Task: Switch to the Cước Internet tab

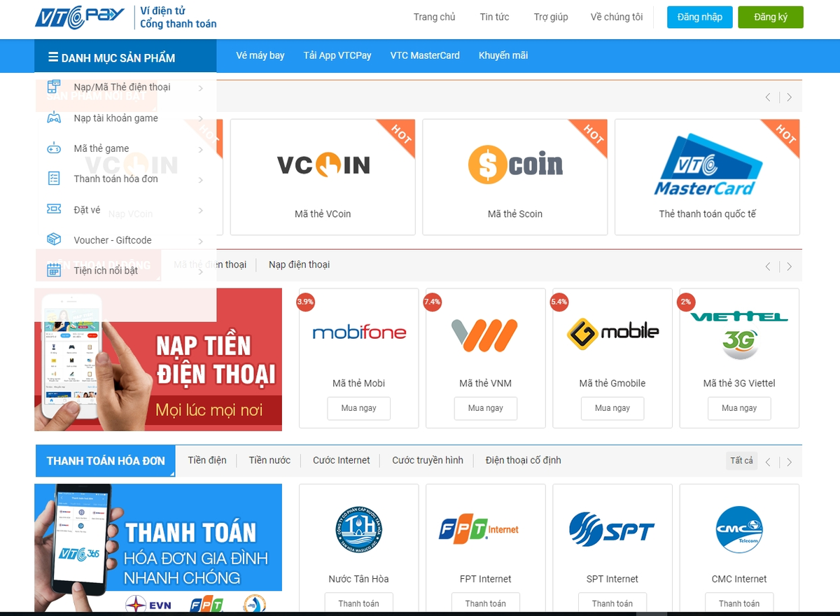Action: click(x=342, y=460)
